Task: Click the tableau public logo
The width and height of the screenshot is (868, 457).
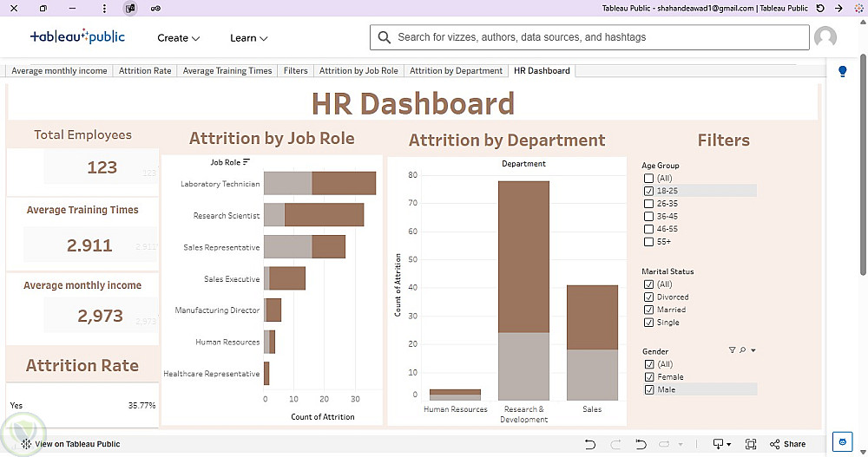Action: pyautogui.click(x=77, y=36)
